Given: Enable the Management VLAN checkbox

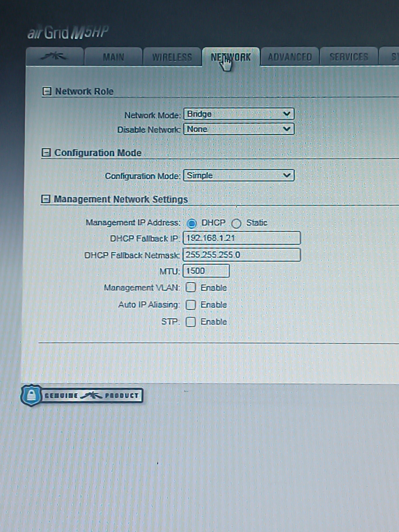Looking at the screenshot, I should [191, 287].
